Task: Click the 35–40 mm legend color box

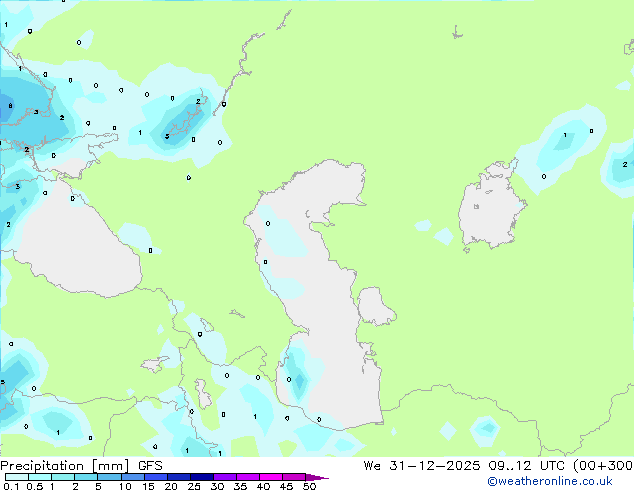Action: coord(248,477)
